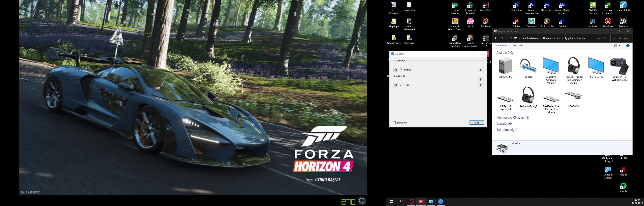
Task: Select the osu! desktop shortcut
Action: (x=470, y=23)
